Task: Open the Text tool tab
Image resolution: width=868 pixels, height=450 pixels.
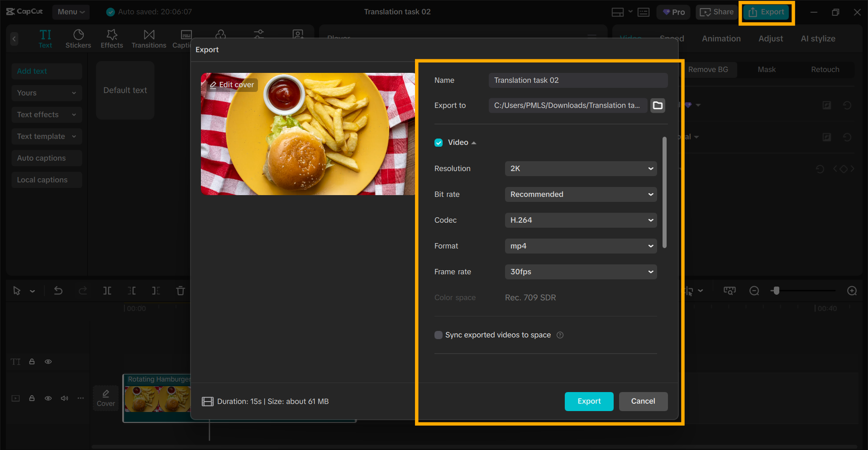Action: [x=45, y=38]
